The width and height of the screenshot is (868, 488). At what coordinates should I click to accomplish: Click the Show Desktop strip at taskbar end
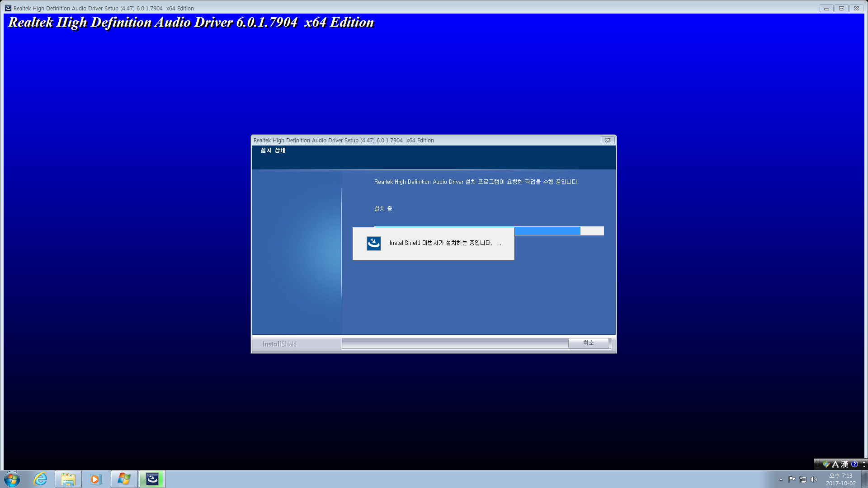(864, 479)
